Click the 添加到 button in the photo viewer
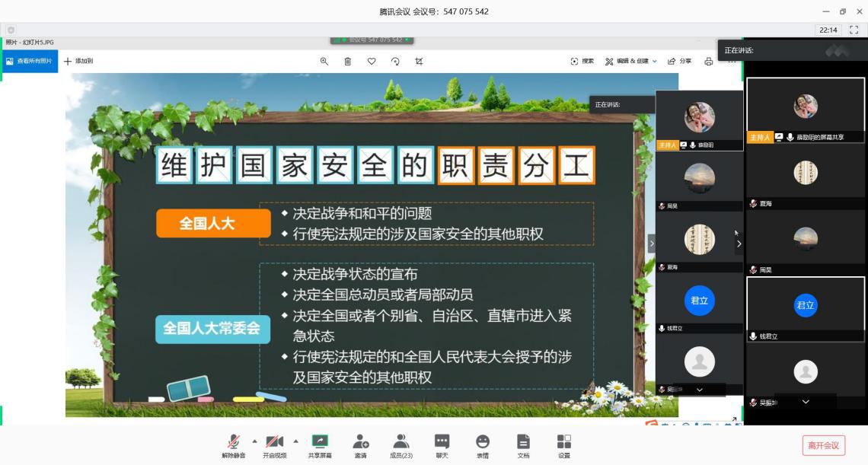The height and width of the screenshot is (465, 868). (x=78, y=61)
